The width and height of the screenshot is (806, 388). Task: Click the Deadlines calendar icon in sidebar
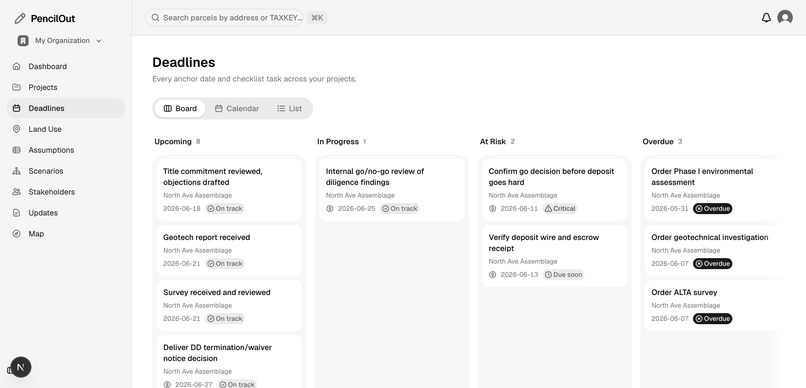[x=16, y=108]
